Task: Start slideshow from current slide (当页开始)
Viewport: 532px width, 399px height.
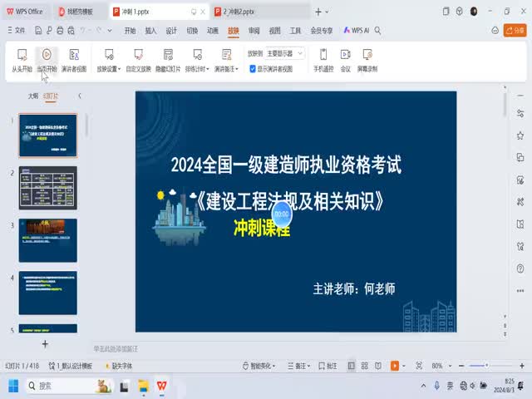Action: click(47, 61)
